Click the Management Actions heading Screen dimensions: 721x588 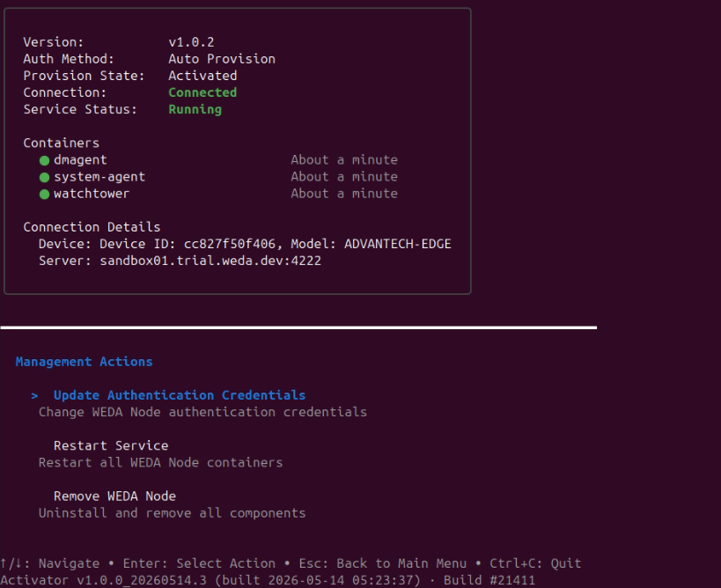(84, 362)
